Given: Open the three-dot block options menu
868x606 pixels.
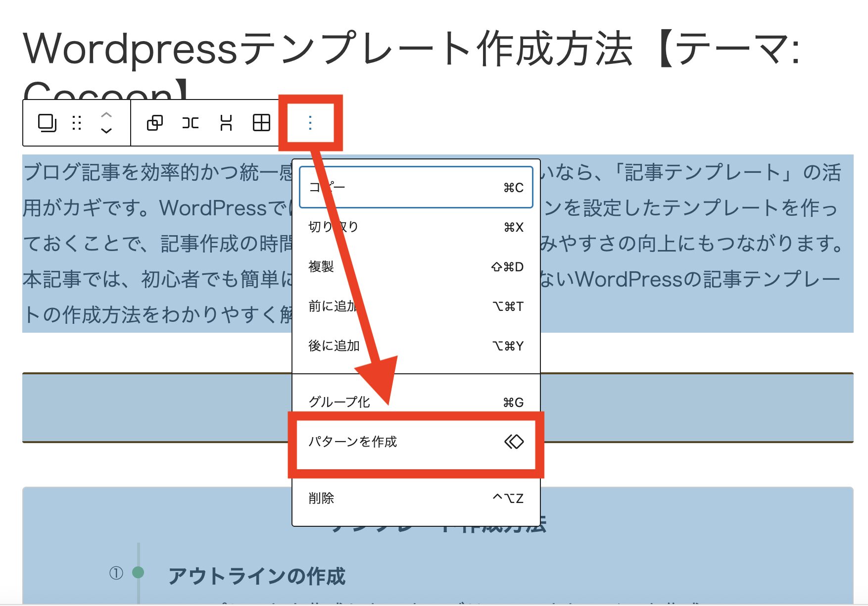Looking at the screenshot, I should pyautogui.click(x=310, y=123).
